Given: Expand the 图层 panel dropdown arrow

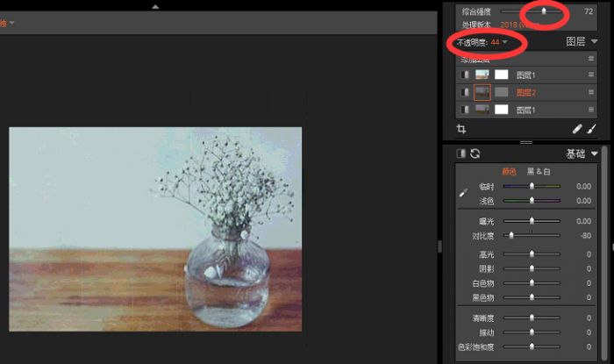Looking at the screenshot, I should 594,41.
